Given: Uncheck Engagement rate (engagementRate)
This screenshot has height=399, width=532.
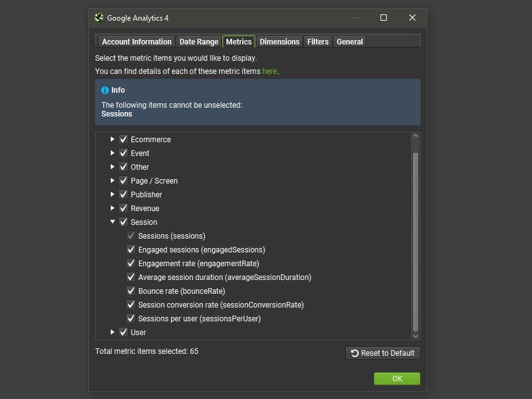Looking at the screenshot, I should 131,263.
